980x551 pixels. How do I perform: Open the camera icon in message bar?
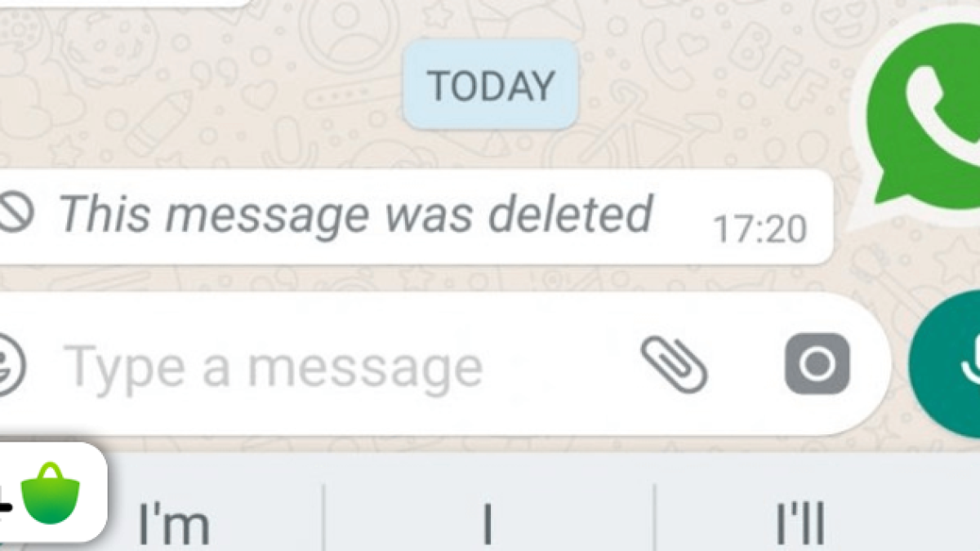click(x=817, y=364)
